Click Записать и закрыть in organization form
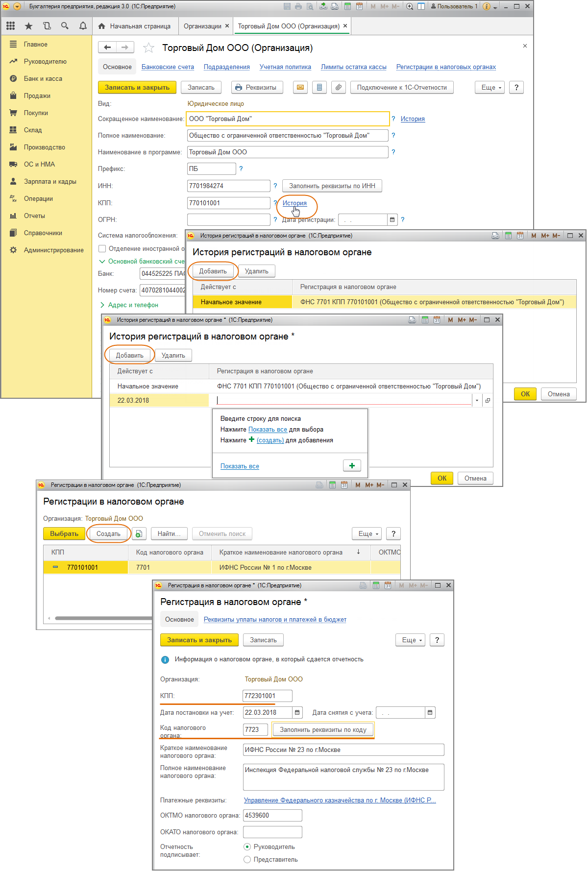Image resolution: width=588 pixels, height=871 pixels. 137,87
